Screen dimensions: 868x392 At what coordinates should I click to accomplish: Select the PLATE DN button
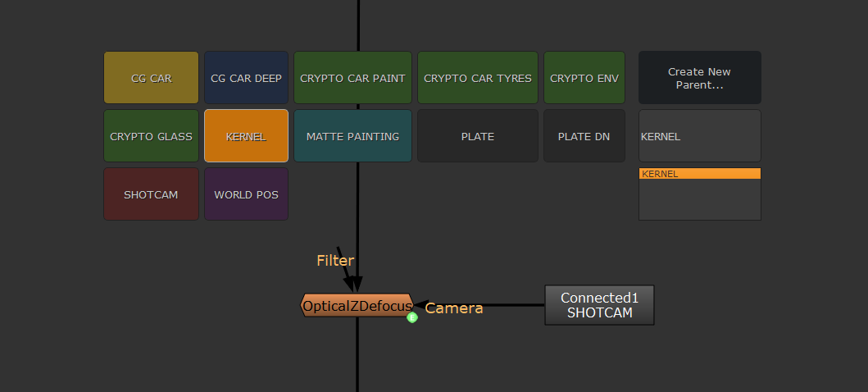(584, 136)
